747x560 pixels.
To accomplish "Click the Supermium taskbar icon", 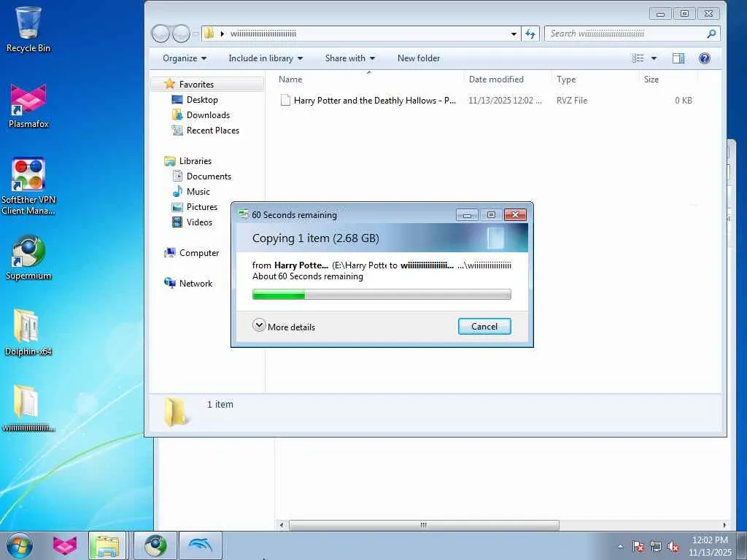I will click(x=155, y=545).
